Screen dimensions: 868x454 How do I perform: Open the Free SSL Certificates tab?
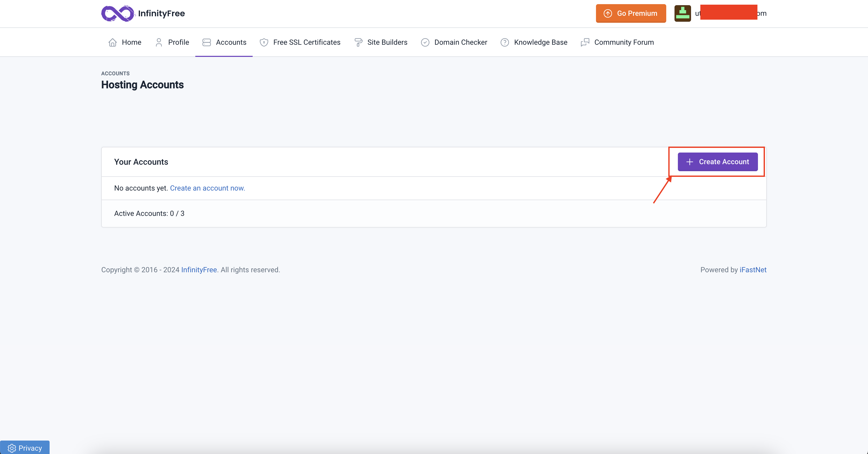point(307,42)
